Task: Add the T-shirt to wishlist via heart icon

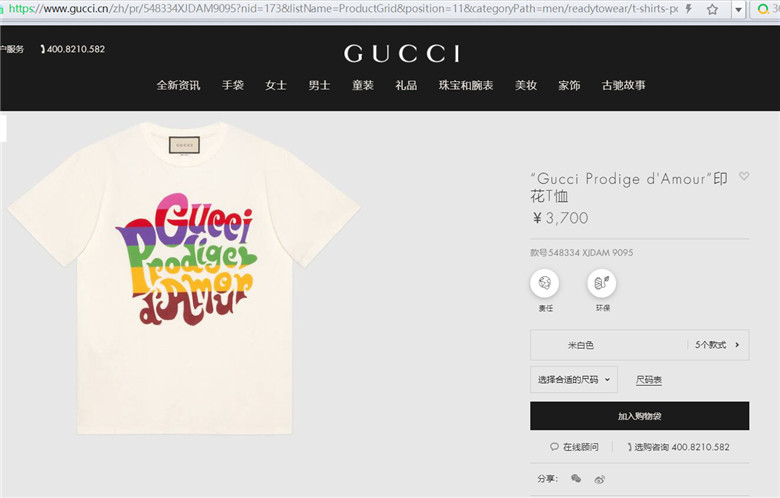Action: (744, 176)
